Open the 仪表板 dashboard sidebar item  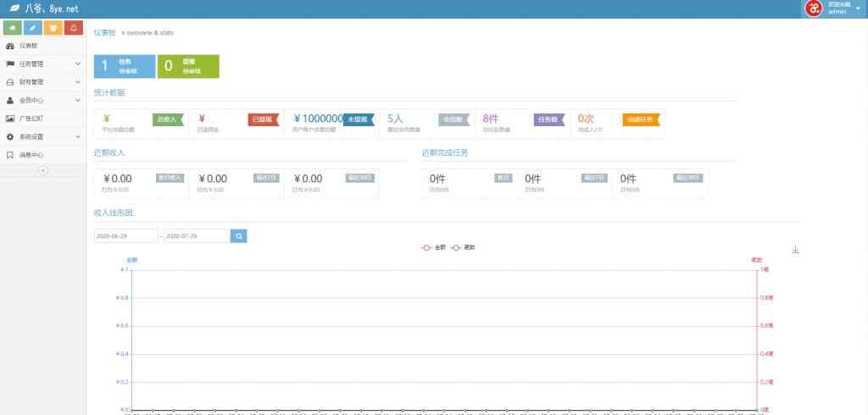(x=43, y=46)
